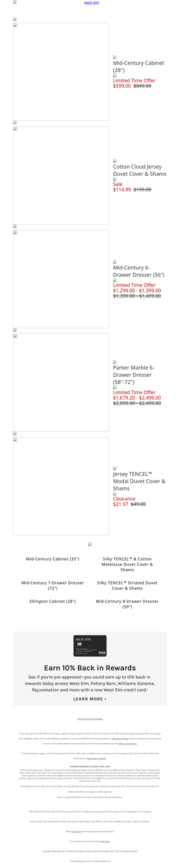The height and width of the screenshot is (868, 180).
Task: Open the Mid-Century Cabinet (28") product title
Action: [x=139, y=67]
